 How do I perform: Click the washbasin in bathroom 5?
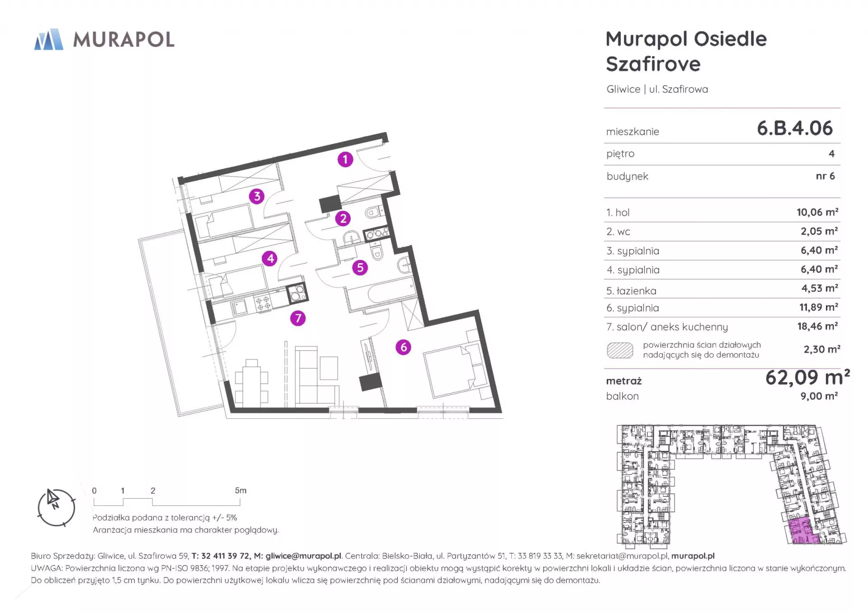point(404,265)
